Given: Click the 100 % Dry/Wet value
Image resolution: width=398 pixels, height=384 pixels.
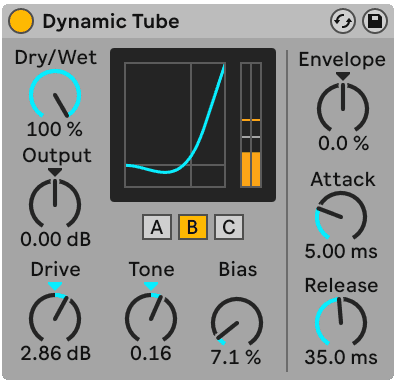Looking at the screenshot, I should pos(55,129).
